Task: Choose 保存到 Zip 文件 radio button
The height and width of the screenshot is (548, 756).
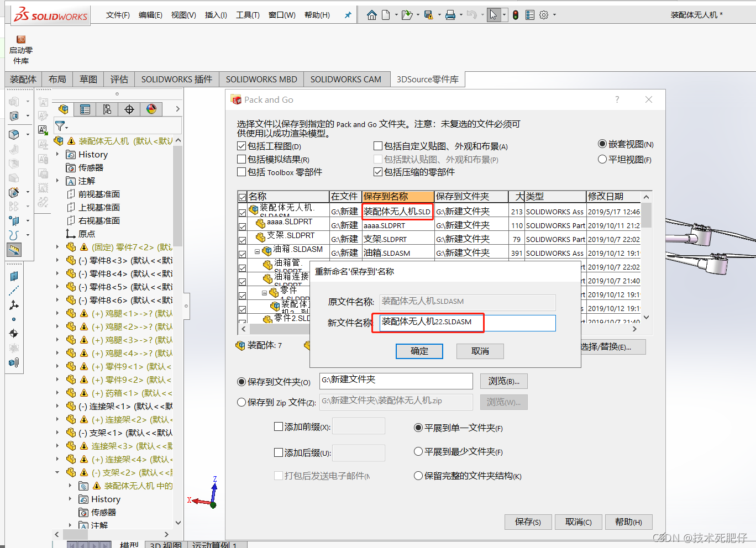Action: 242,402
